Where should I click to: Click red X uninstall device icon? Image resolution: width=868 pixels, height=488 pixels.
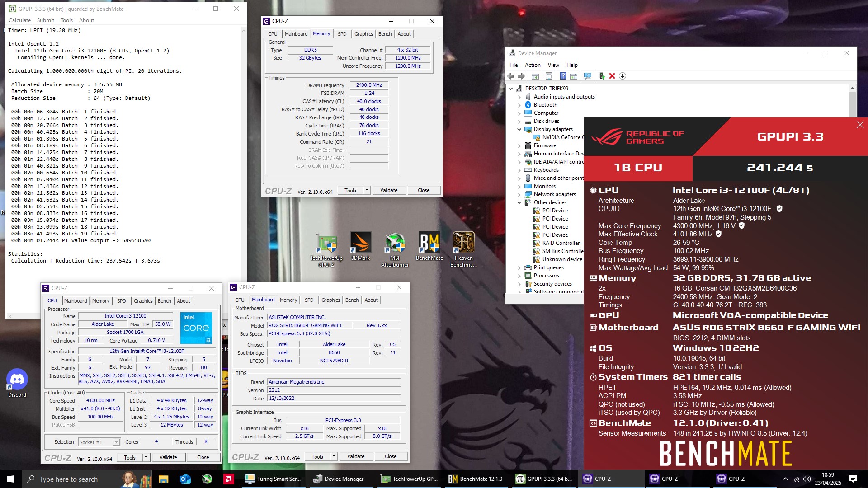(x=612, y=76)
